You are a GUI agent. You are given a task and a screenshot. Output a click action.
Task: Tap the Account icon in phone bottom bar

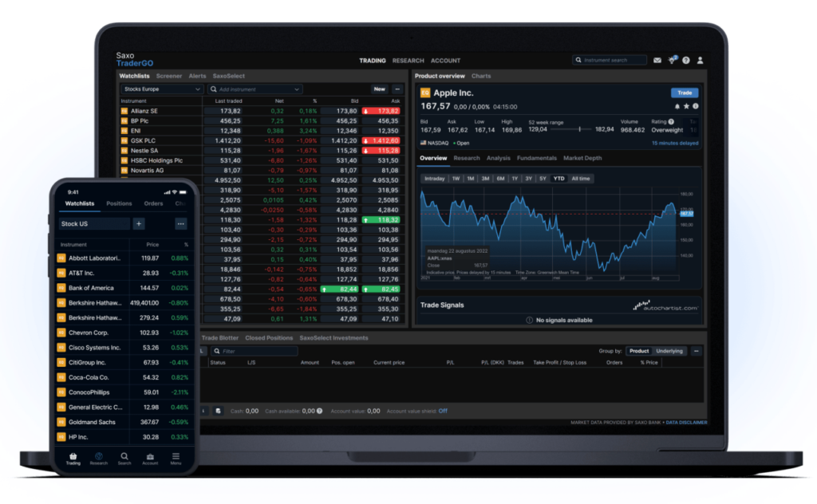[150, 459]
